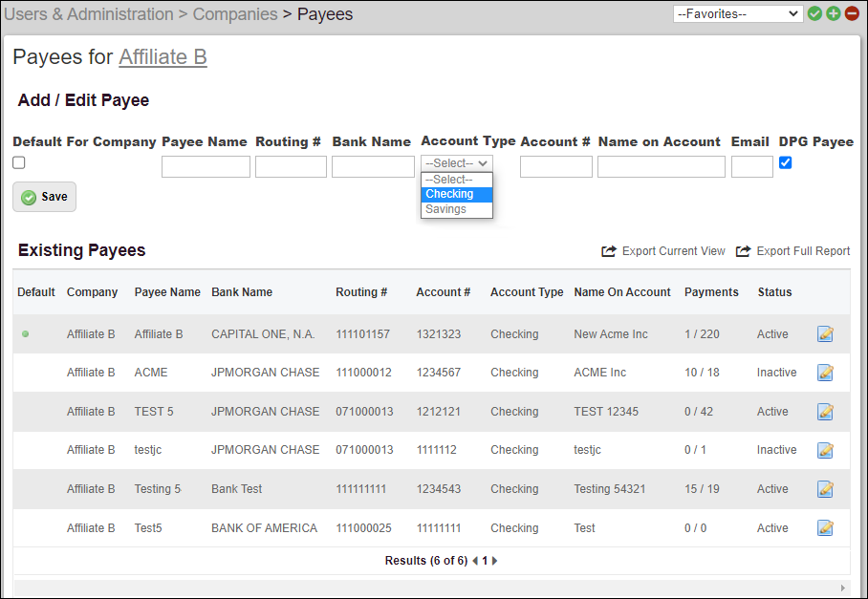Image resolution: width=868 pixels, height=599 pixels.
Task: Navigate to Companies via breadcrumb
Action: [234, 13]
